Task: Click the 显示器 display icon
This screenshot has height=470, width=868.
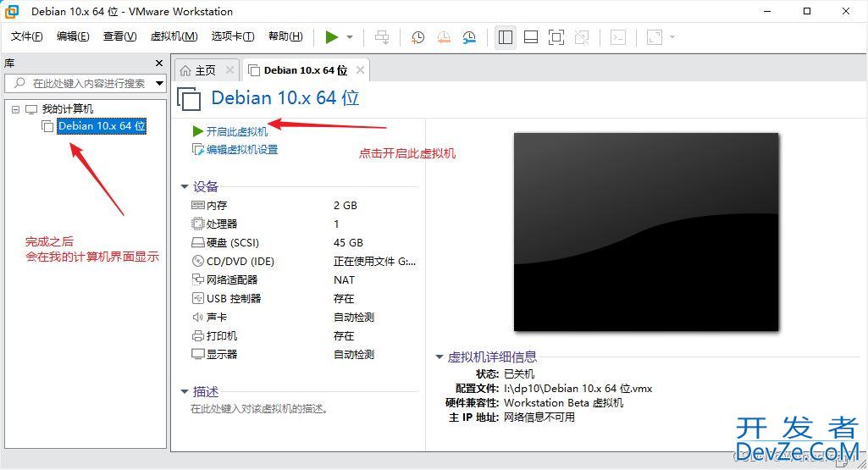Action: [x=197, y=354]
